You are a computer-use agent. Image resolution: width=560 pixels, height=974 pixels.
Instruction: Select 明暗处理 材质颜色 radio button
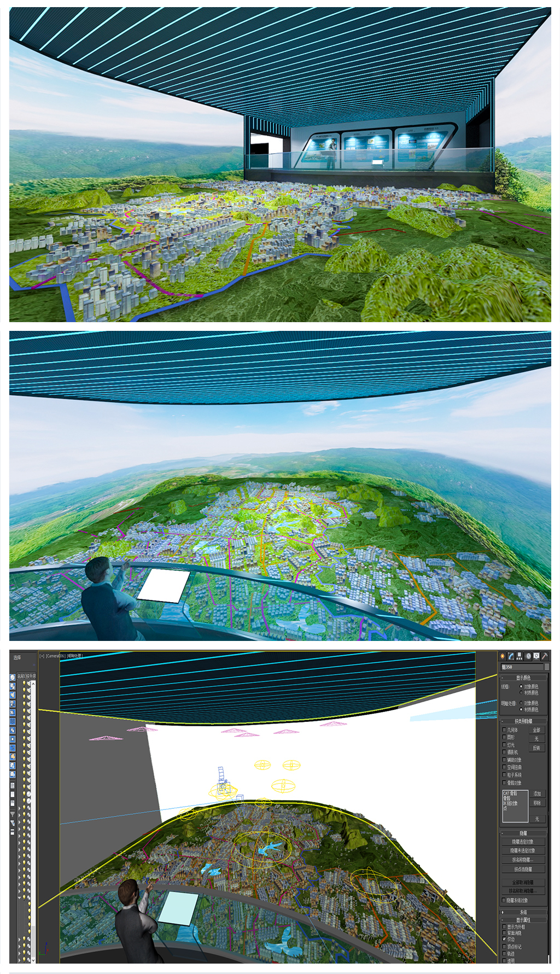pos(521,709)
